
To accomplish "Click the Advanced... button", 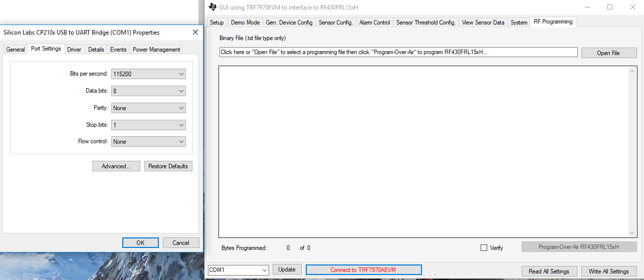I will [116, 166].
